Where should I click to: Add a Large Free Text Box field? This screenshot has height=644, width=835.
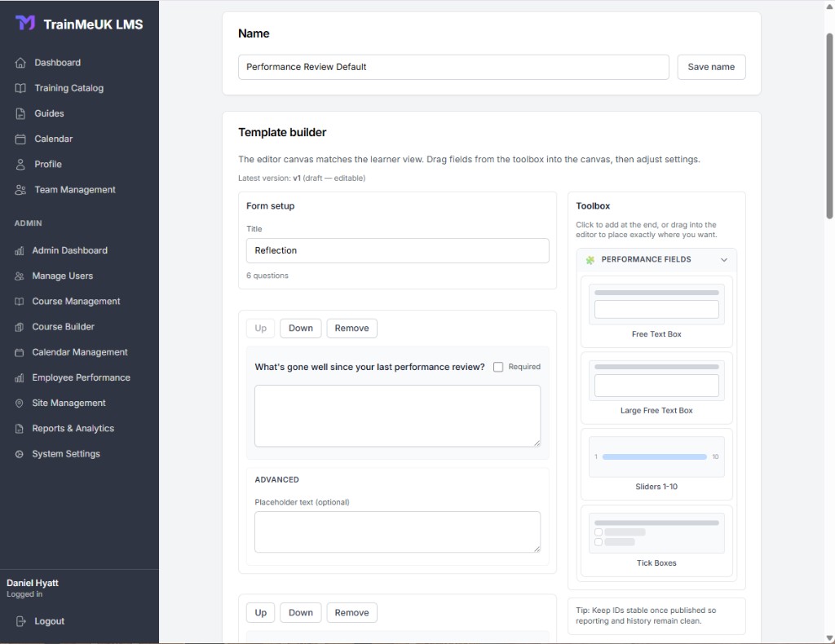656,388
